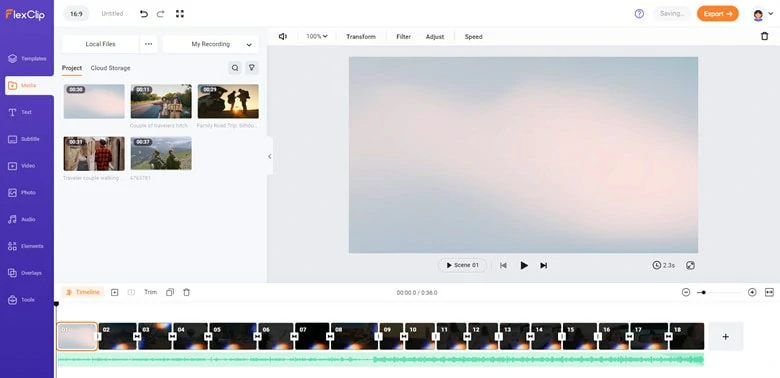Click the media search magnifier icon
This screenshot has height=378, width=780.
click(235, 68)
